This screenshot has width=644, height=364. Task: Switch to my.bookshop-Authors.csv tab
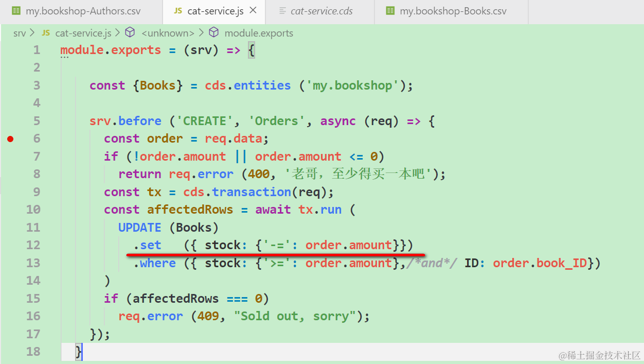[81, 11]
